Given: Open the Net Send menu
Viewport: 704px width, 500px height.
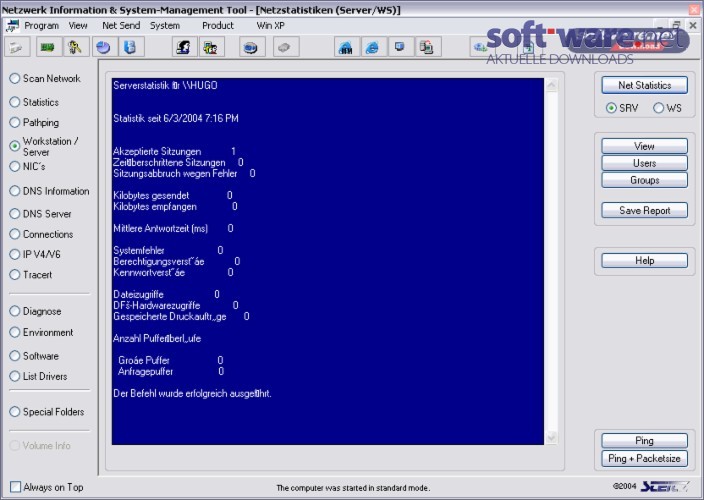Looking at the screenshot, I should tap(121, 26).
